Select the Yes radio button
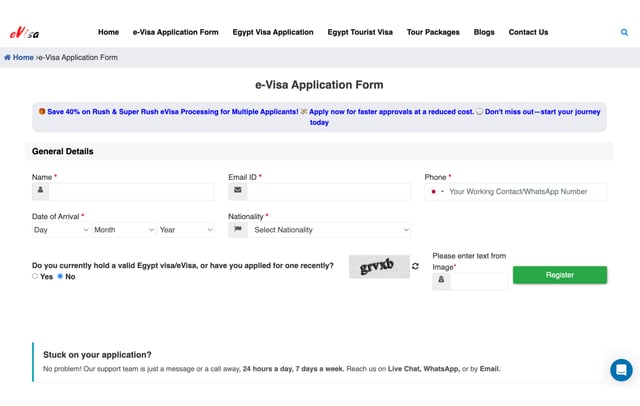 35,276
